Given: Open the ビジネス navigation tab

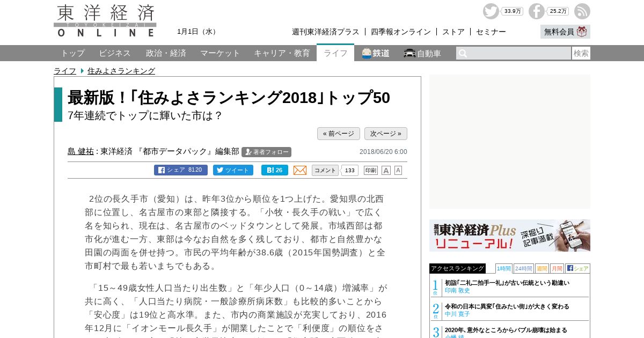Looking at the screenshot, I should click(115, 53).
